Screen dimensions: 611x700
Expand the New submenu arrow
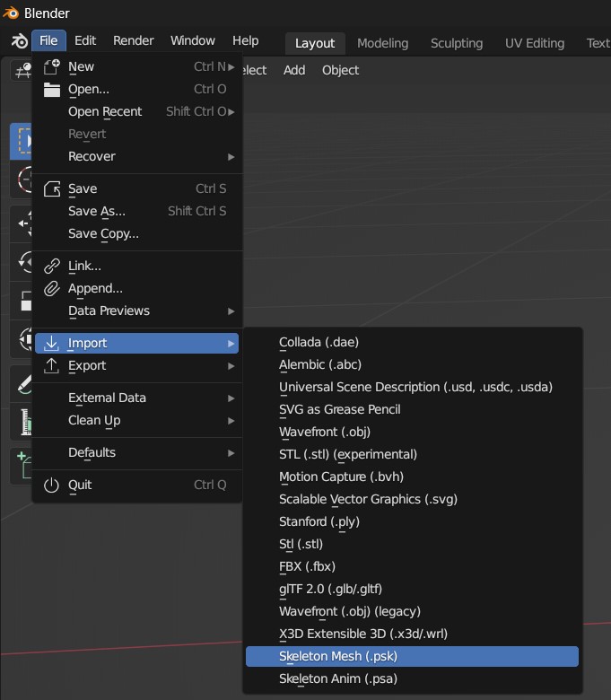pyautogui.click(x=231, y=67)
